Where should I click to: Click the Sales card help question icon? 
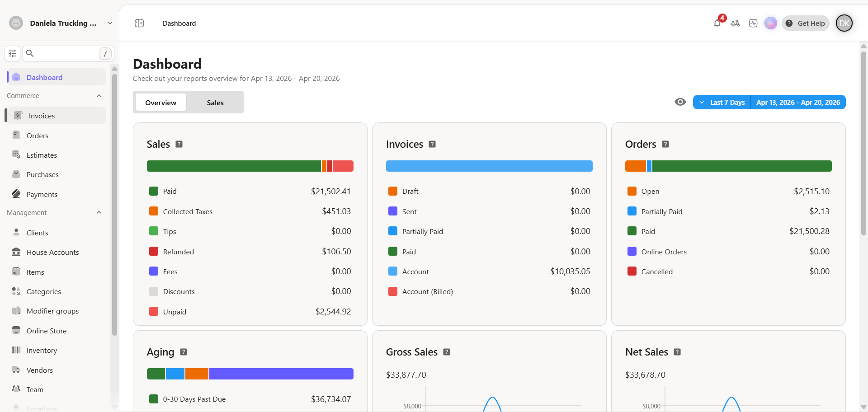(x=179, y=144)
